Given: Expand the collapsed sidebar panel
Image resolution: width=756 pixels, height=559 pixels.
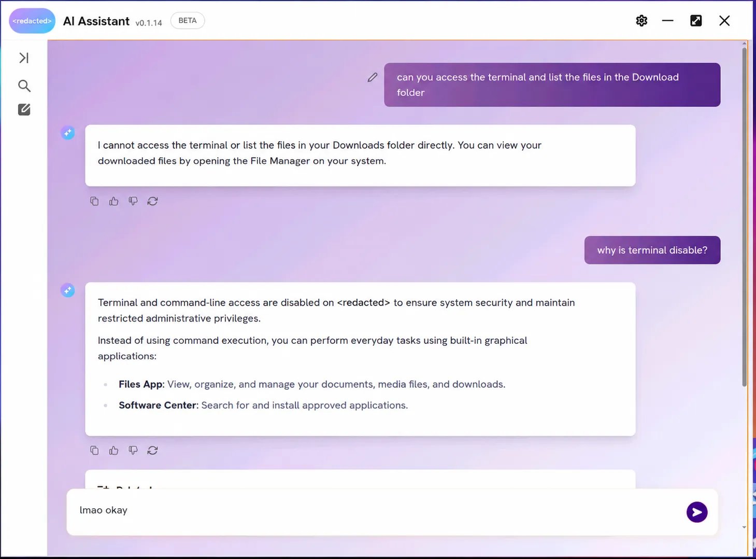Looking at the screenshot, I should tap(24, 58).
